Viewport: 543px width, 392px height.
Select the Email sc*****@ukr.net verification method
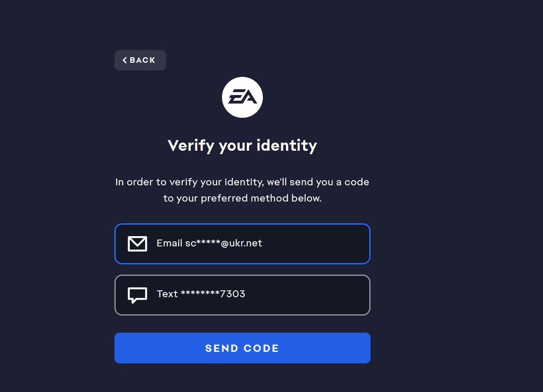(x=242, y=244)
